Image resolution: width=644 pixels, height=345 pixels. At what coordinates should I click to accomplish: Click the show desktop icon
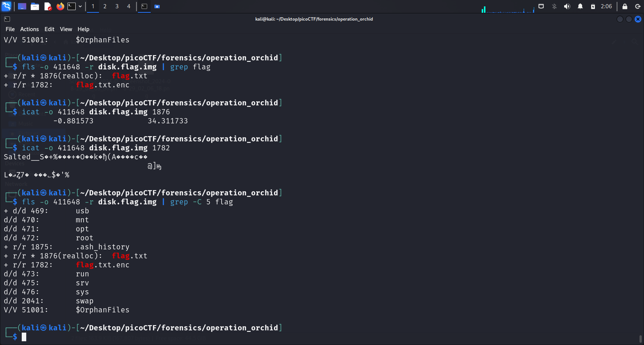(x=22, y=6)
